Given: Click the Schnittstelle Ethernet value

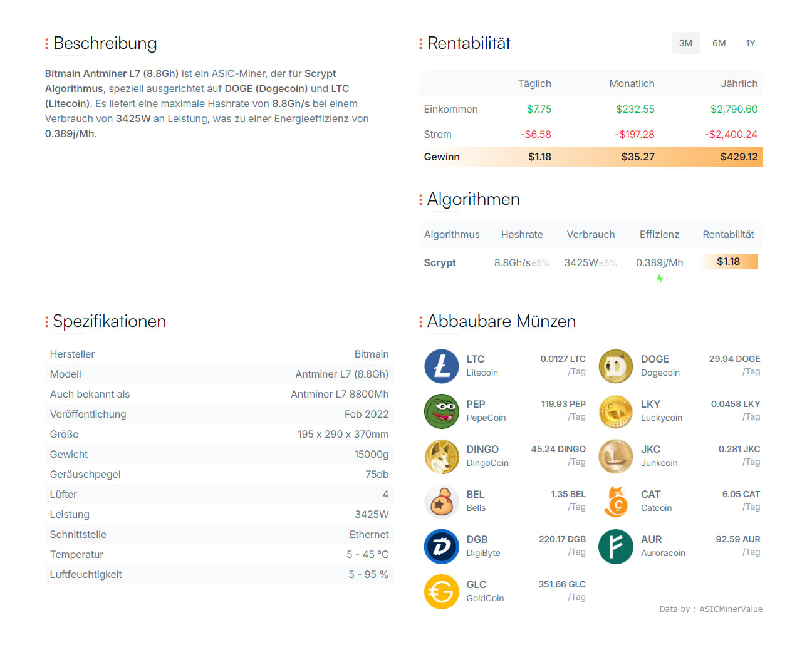Looking at the screenshot, I should coord(369,534).
